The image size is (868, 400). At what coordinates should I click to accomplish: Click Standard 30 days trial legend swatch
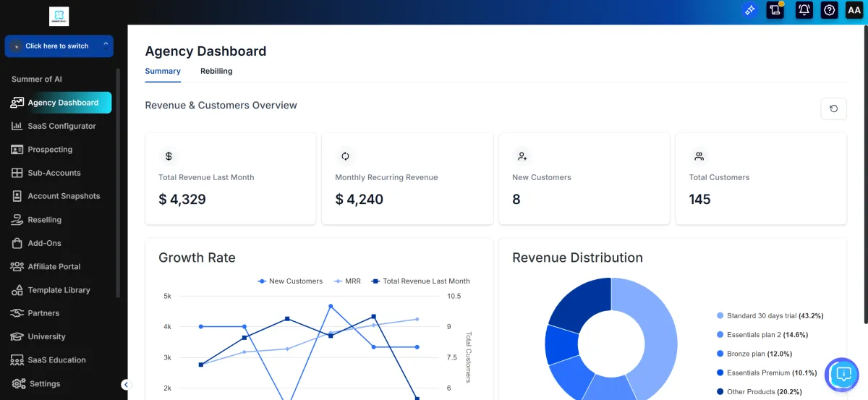click(x=720, y=316)
